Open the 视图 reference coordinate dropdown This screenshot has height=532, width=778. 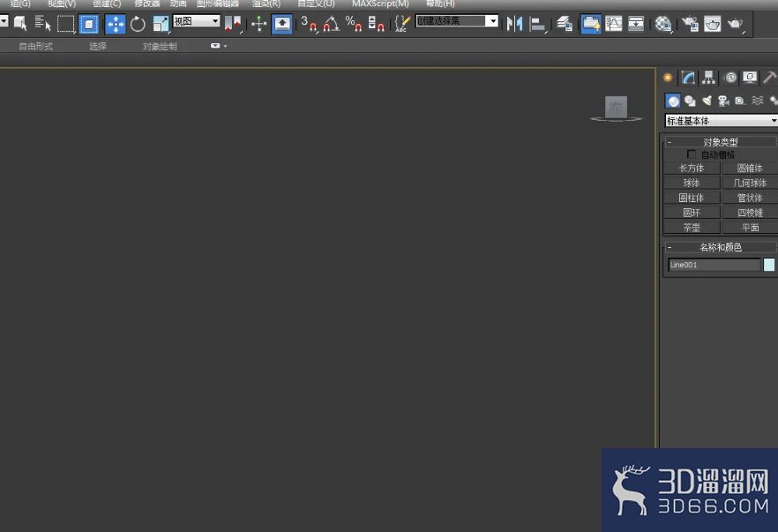pyautogui.click(x=197, y=21)
